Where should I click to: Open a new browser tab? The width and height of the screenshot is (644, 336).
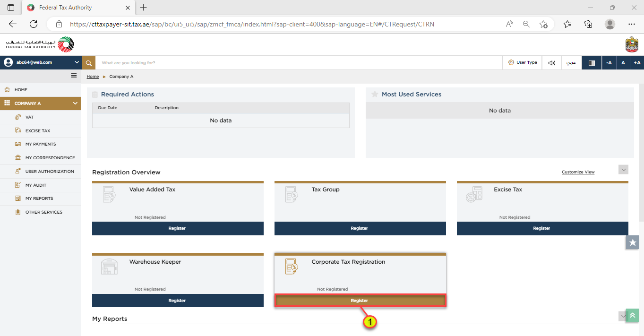point(144,8)
